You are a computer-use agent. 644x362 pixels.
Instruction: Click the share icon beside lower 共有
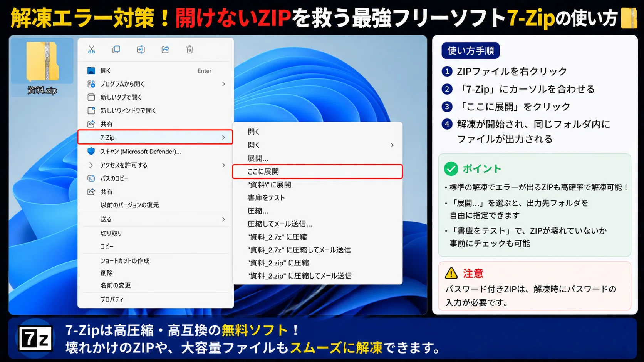point(91,192)
